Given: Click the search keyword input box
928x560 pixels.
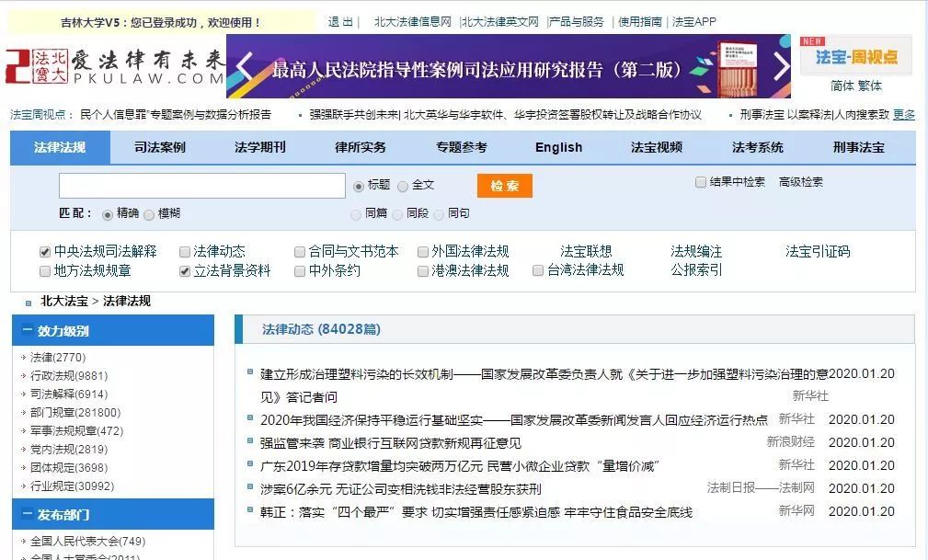Looking at the screenshot, I should (201, 186).
